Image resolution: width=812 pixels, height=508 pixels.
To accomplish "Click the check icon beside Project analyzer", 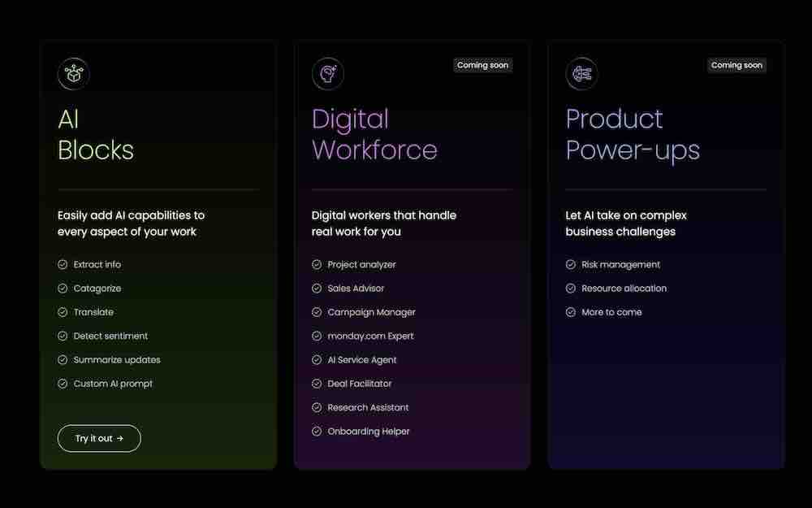I will click(317, 264).
